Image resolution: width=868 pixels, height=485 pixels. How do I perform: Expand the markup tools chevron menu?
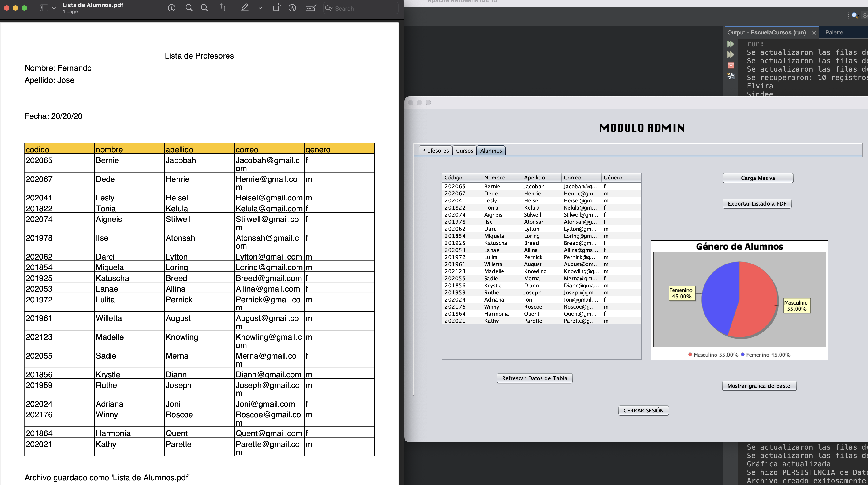260,8
